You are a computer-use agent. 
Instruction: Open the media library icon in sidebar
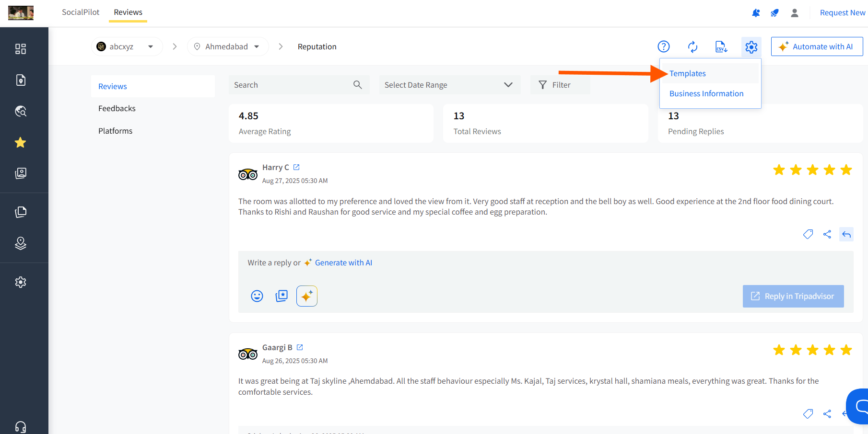(21, 173)
